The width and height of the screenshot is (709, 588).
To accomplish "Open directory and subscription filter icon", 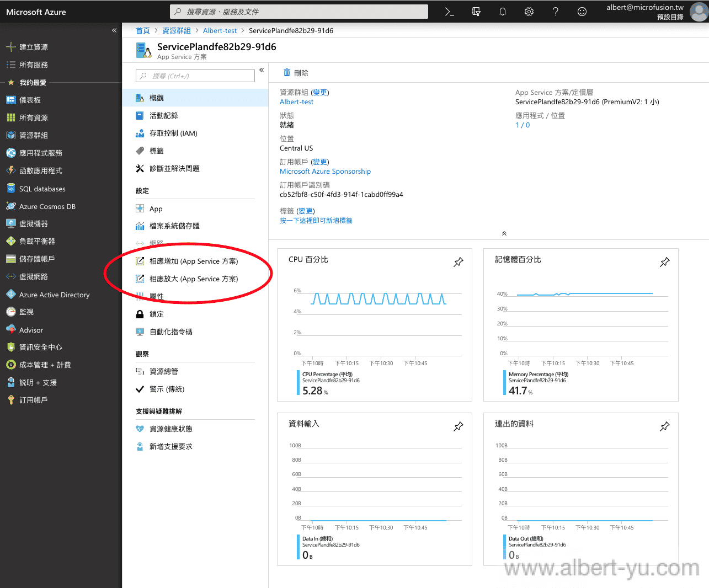I will pyautogui.click(x=476, y=12).
